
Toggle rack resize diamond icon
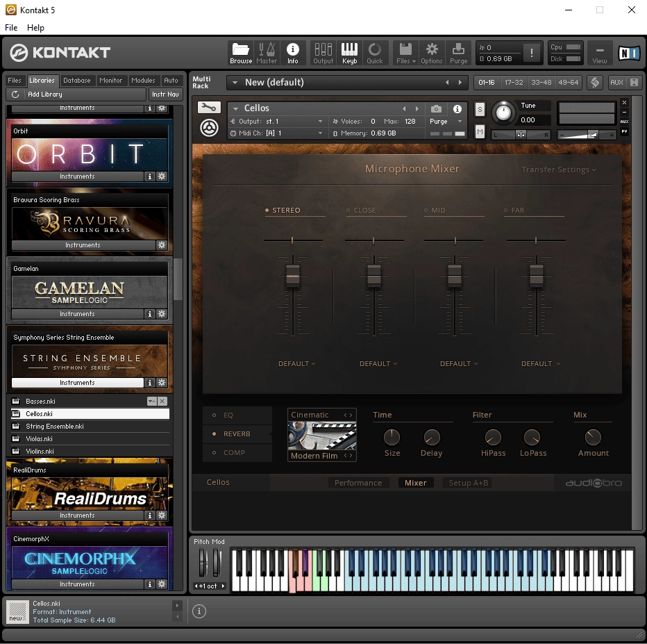coord(595,83)
